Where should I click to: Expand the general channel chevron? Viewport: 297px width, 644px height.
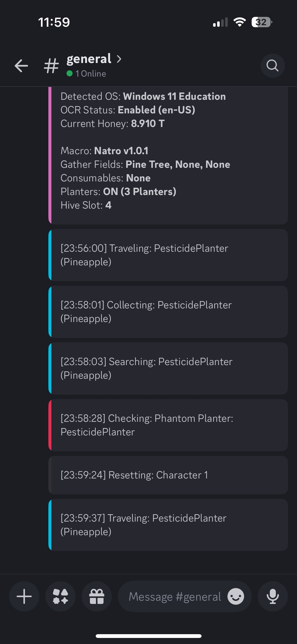point(119,59)
